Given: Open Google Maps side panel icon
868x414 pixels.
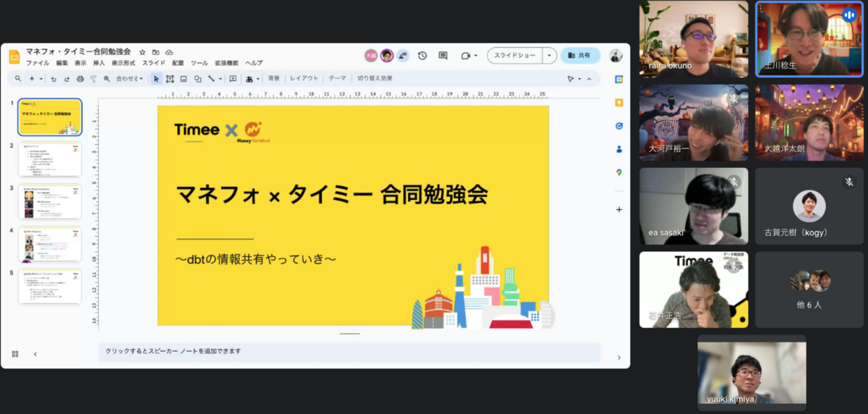Looking at the screenshot, I should tap(619, 172).
